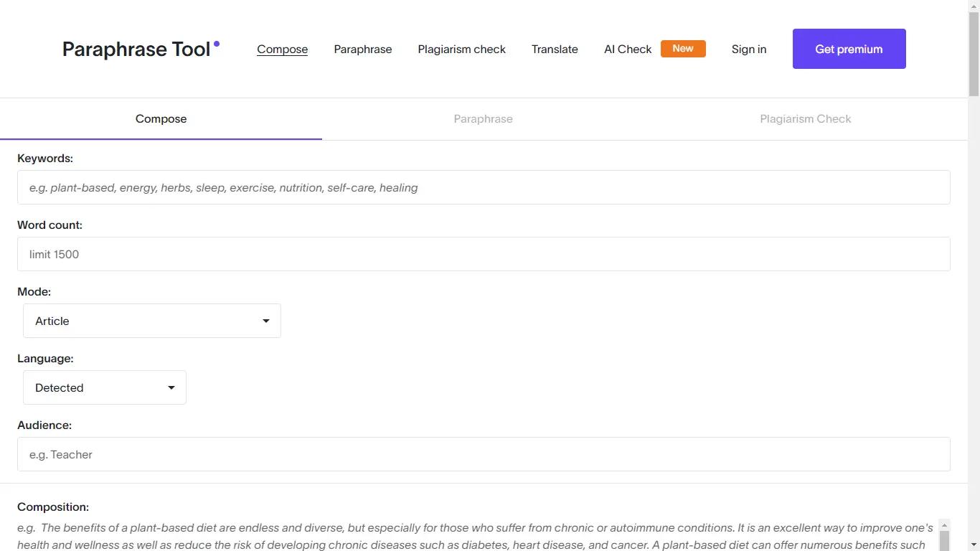
Task: Switch to the greyed Paraphrase tab
Action: [x=484, y=119]
